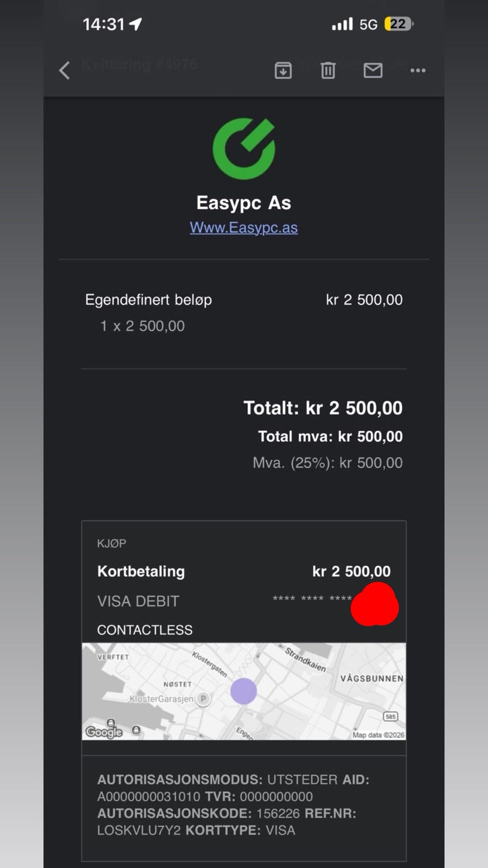Screen dimensions: 488x868
Task: Click the Google logo on the map
Action: tap(104, 732)
